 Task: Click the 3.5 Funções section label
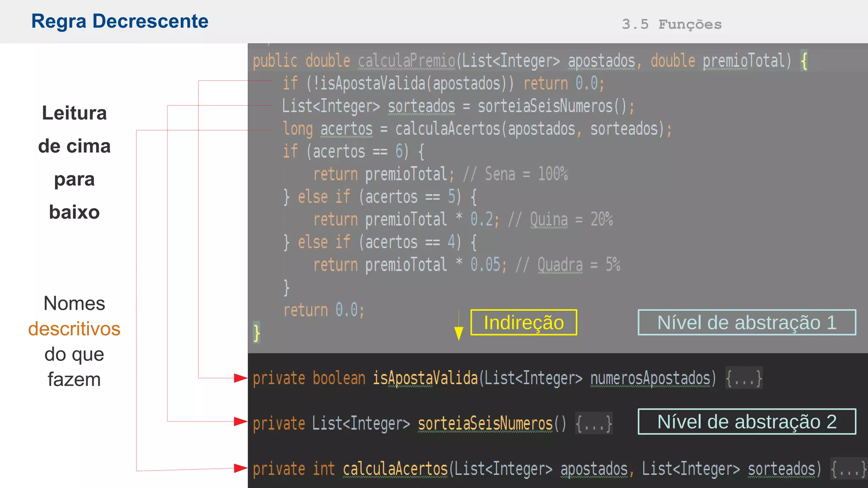click(671, 24)
